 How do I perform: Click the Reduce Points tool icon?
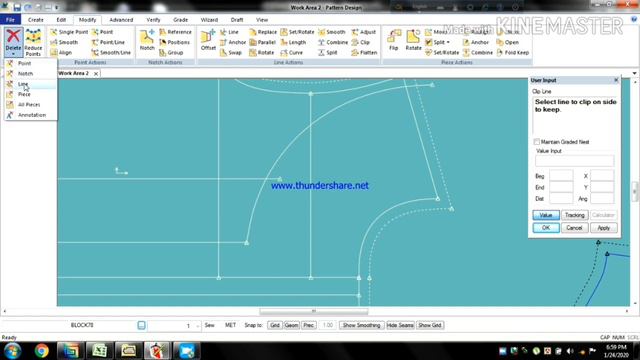pyautogui.click(x=33, y=42)
